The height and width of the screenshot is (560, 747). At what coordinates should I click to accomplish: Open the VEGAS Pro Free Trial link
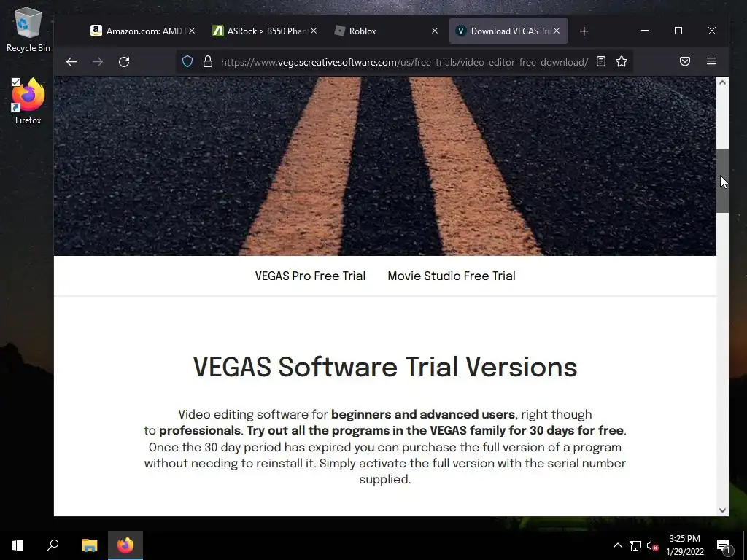coord(310,276)
